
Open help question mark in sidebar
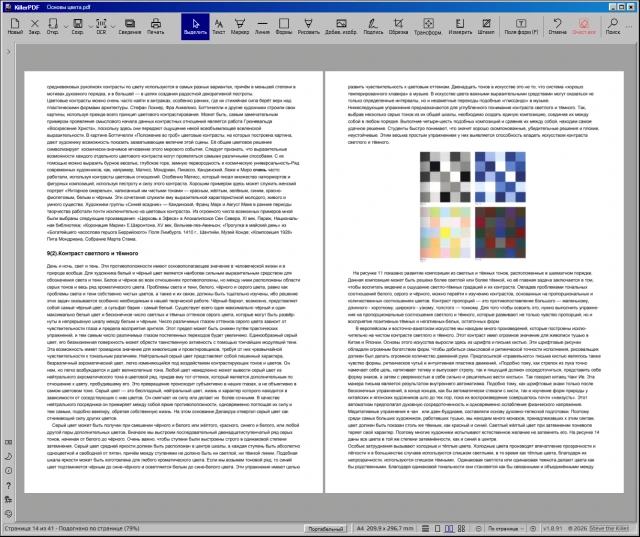[8, 485]
